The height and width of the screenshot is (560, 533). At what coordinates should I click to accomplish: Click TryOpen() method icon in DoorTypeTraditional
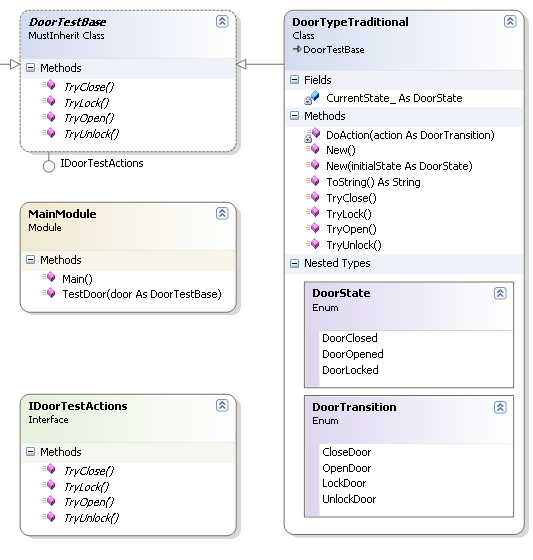(312, 228)
